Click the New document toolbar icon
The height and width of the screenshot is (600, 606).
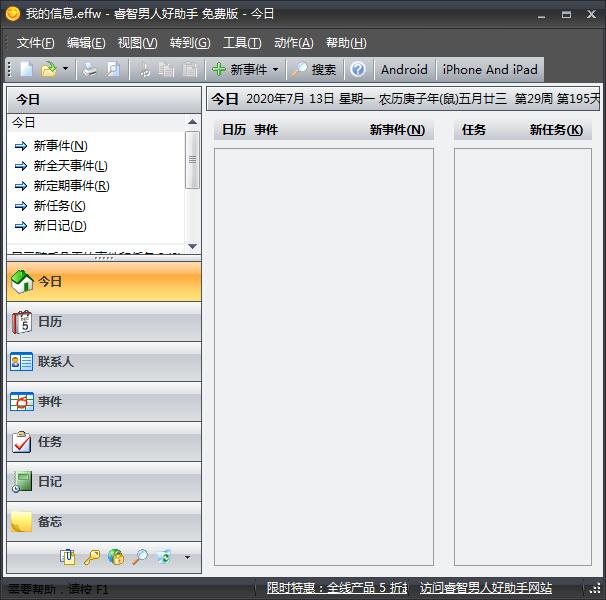coord(26,70)
